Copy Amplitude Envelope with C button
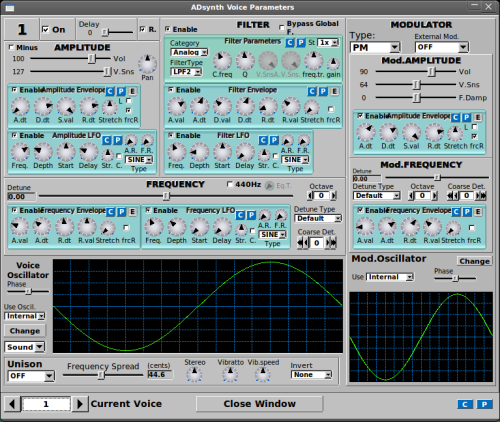The image size is (500, 422). pos(110,91)
